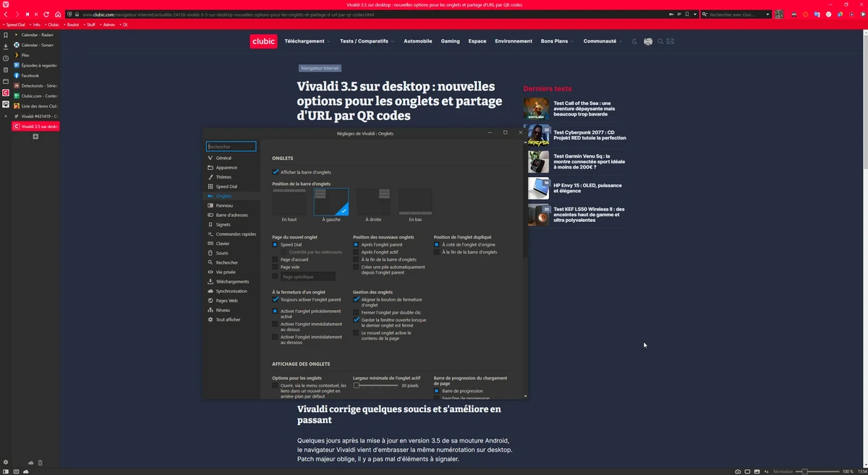
Task: Open the Vivaldi menu logo
Action: pyautogui.click(x=6, y=4)
